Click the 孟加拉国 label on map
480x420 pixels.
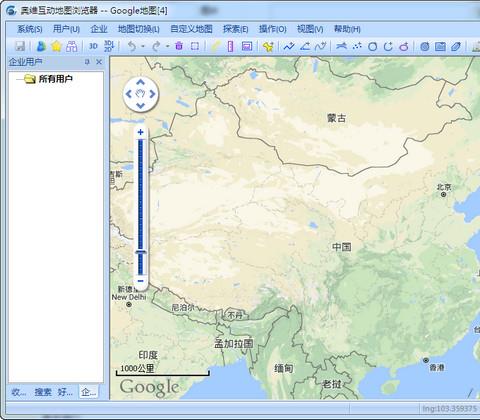pyautogui.click(x=233, y=344)
